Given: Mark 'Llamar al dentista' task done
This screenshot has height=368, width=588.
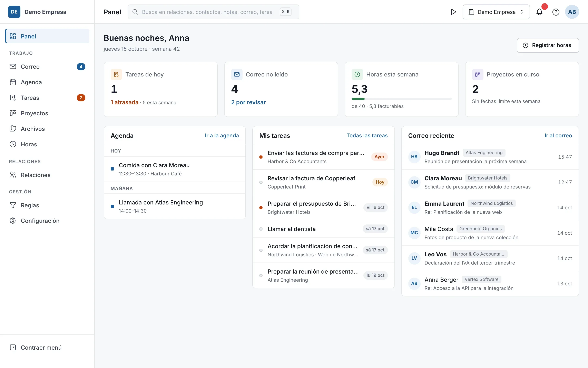Looking at the screenshot, I should tap(261, 229).
